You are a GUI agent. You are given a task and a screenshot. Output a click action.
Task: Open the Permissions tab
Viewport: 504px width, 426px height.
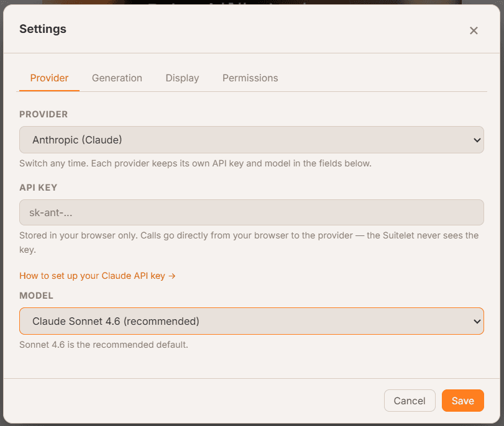pos(250,78)
